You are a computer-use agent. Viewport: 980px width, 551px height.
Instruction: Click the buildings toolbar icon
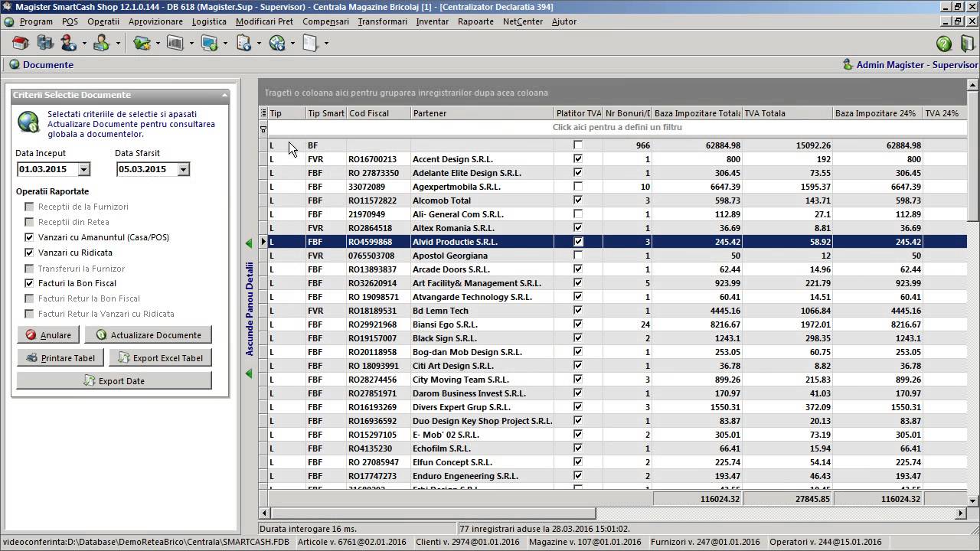tap(45, 44)
